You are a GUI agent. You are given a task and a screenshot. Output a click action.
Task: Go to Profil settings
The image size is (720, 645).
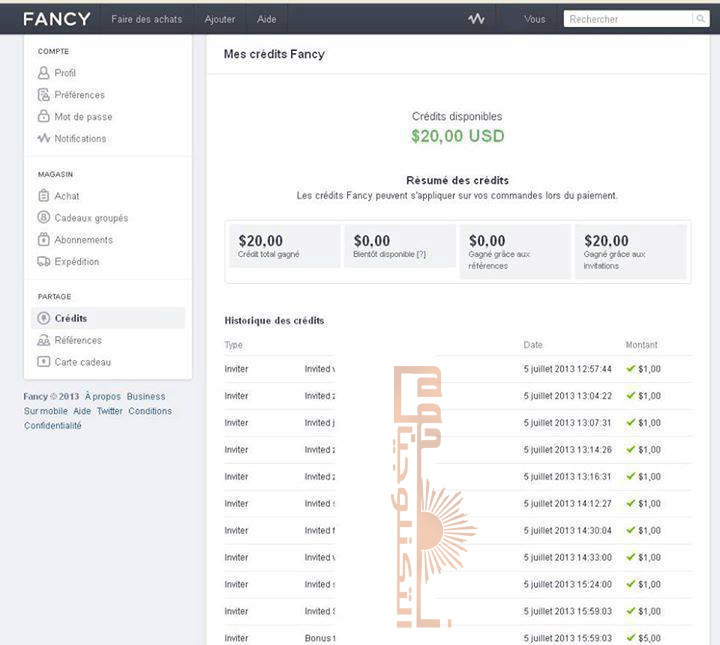(x=65, y=73)
